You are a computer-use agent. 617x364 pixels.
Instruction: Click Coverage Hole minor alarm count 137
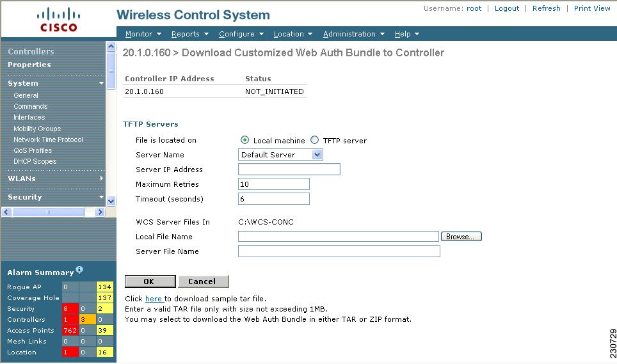105,298
